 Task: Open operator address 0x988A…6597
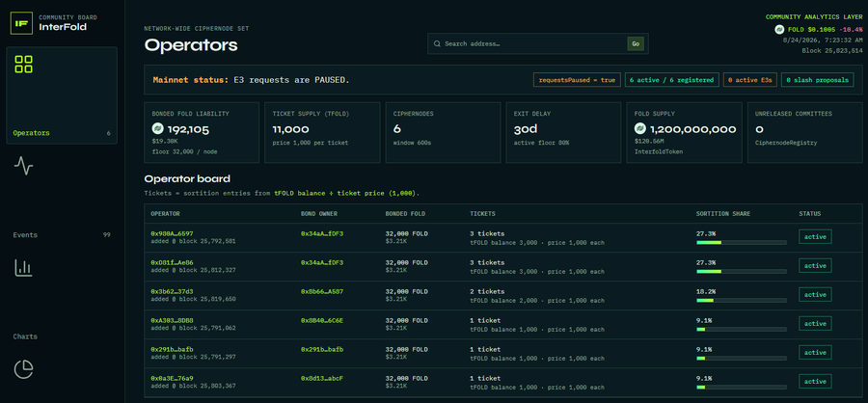(x=173, y=233)
